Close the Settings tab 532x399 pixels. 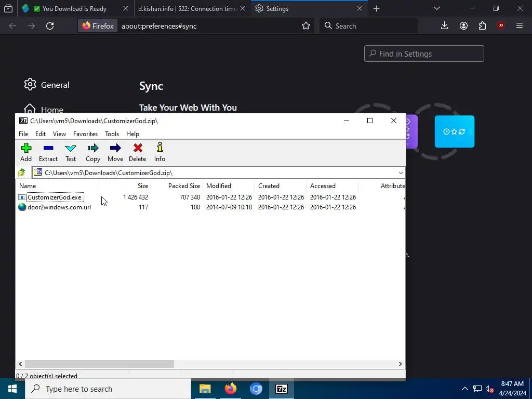[360, 8]
